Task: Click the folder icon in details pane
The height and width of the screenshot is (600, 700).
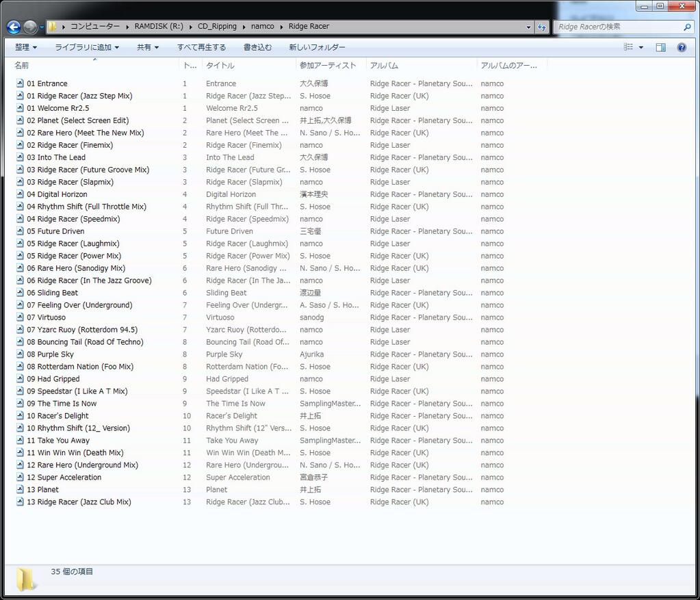Action: pyautogui.click(x=25, y=579)
